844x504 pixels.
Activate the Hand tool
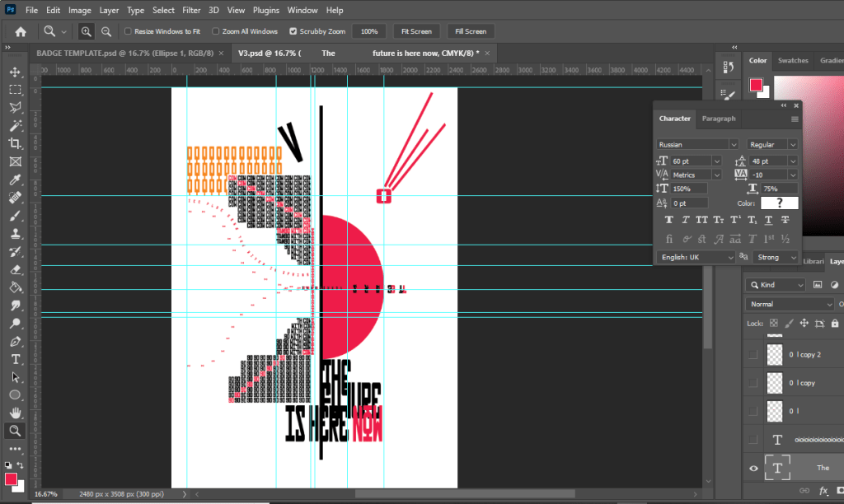coord(15,413)
